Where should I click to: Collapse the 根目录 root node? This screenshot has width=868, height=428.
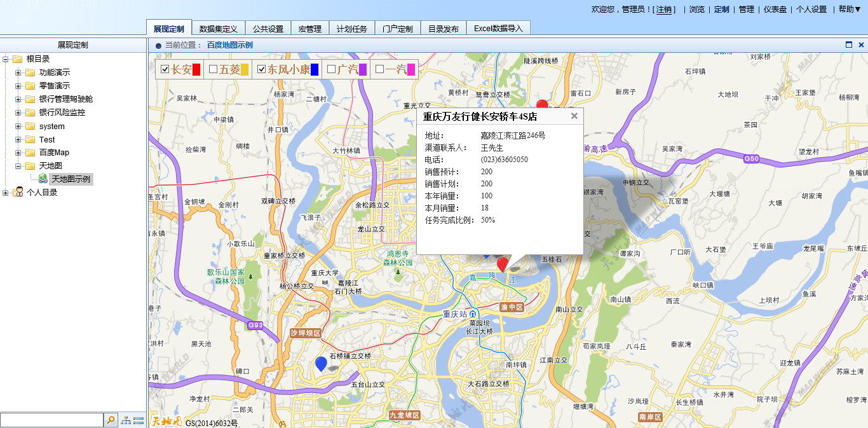[x=6, y=59]
